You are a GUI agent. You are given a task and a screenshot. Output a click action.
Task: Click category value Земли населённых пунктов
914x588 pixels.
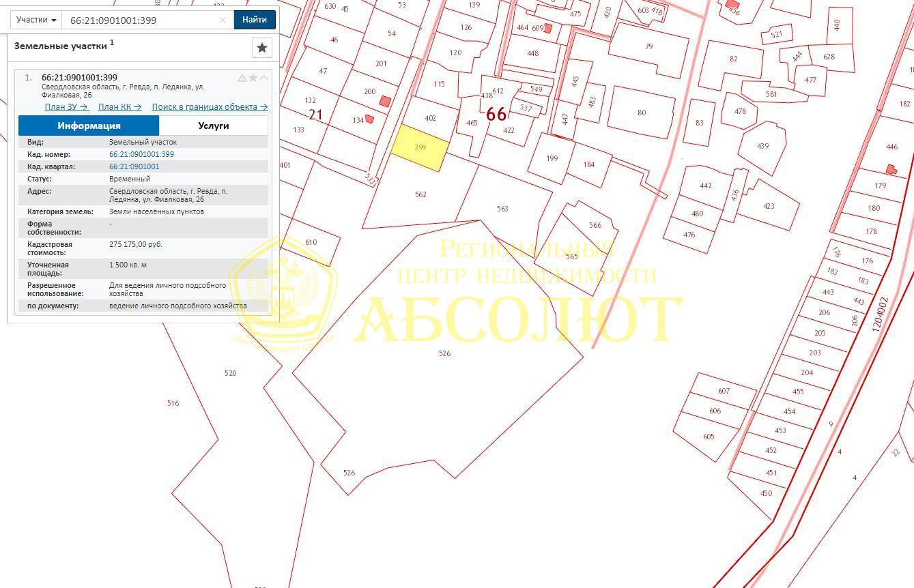pyautogui.click(x=156, y=211)
